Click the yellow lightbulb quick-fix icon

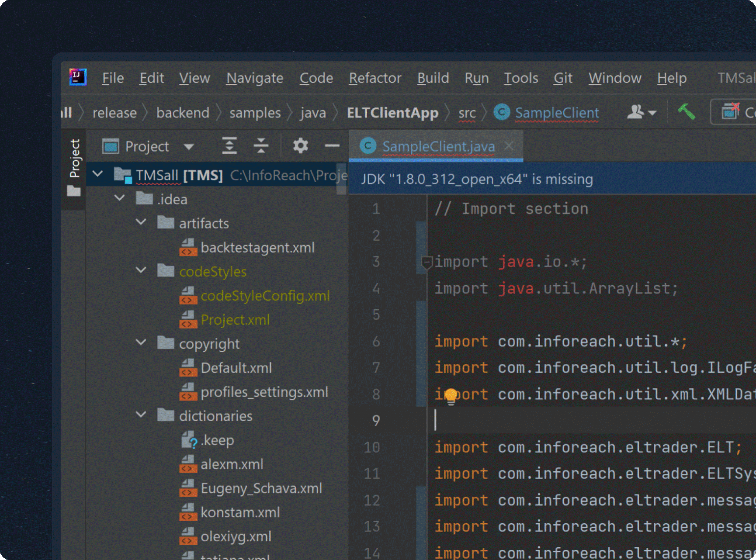click(451, 396)
